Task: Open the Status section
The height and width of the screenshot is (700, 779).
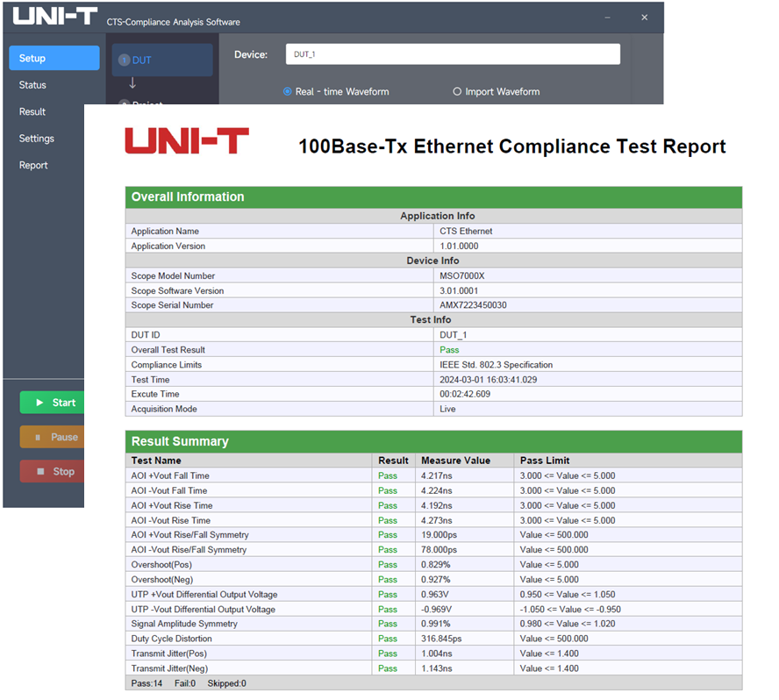Action: pyautogui.click(x=32, y=85)
